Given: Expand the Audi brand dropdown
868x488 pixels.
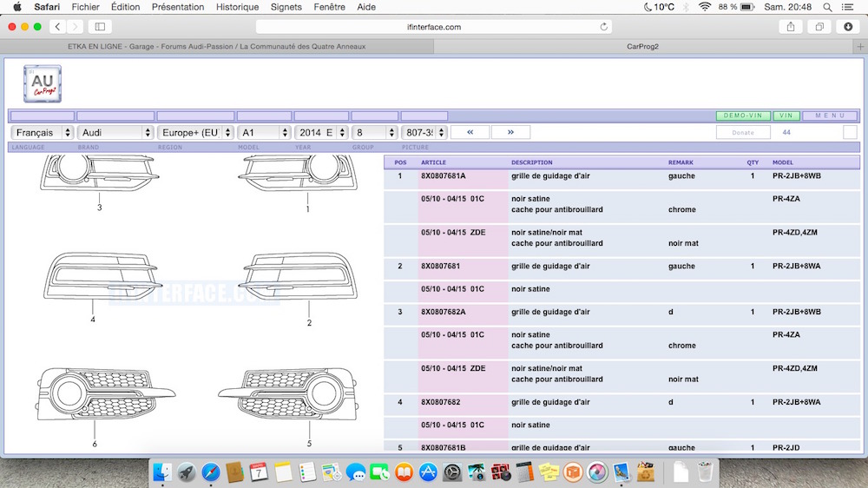Looking at the screenshot, I should [115, 133].
